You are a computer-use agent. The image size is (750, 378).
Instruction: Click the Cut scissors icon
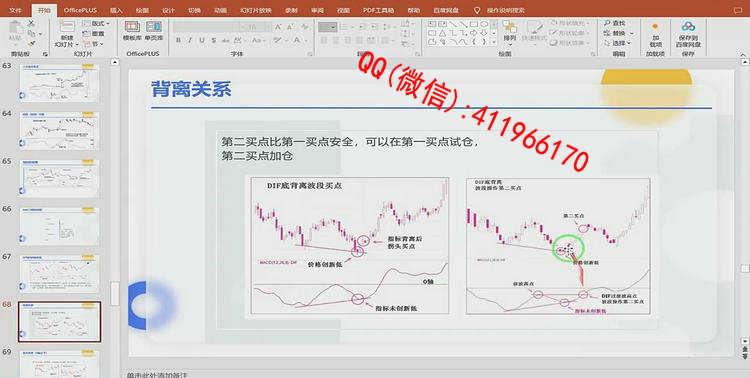tap(32, 23)
